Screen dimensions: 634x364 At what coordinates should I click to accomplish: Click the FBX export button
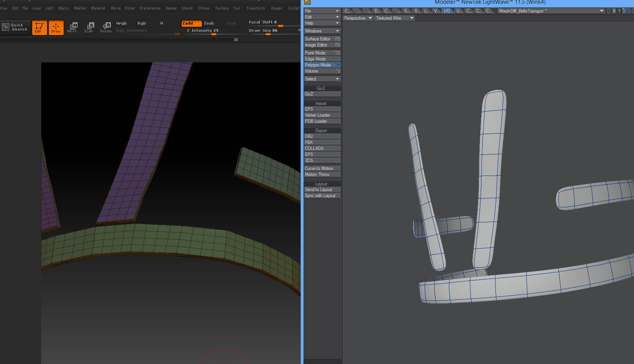coord(322,142)
